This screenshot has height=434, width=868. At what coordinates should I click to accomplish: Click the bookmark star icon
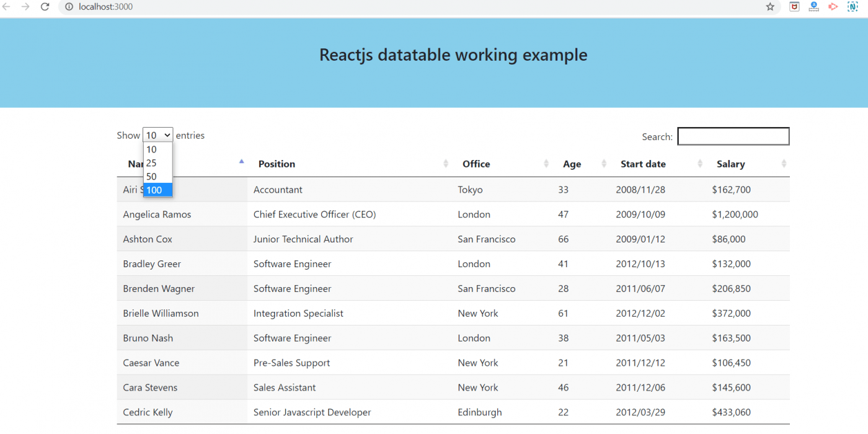(x=769, y=7)
